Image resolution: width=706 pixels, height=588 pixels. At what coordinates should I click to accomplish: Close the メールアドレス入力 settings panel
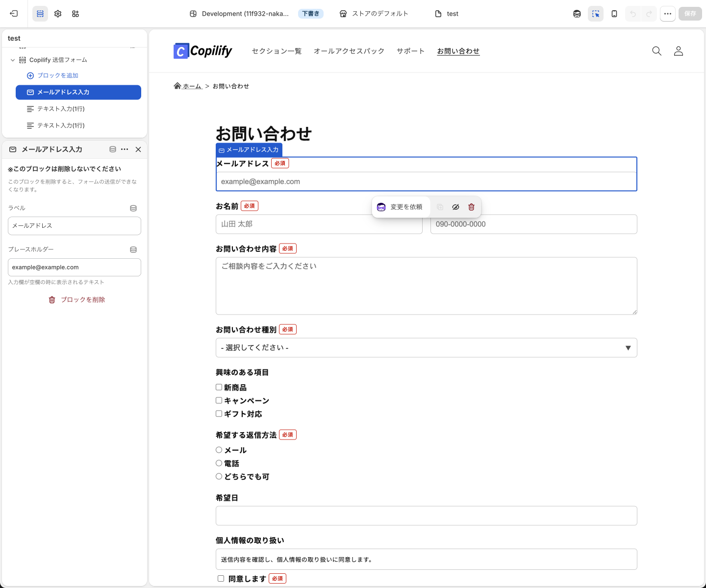138,149
